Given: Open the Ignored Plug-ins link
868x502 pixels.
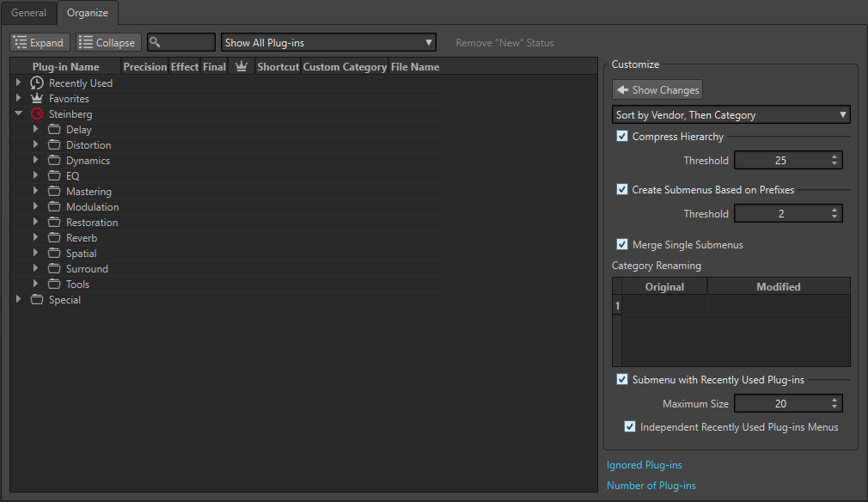Looking at the screenshot, I should pos(645,465).
